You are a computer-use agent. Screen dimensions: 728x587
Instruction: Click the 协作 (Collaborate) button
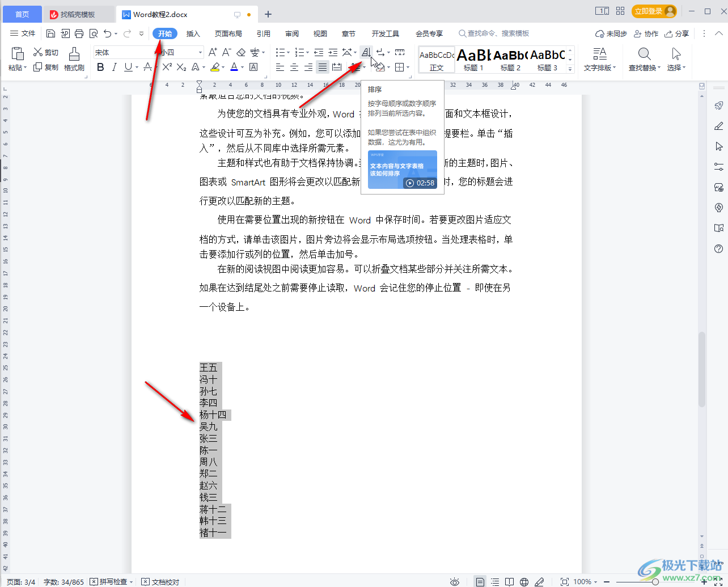646,33
